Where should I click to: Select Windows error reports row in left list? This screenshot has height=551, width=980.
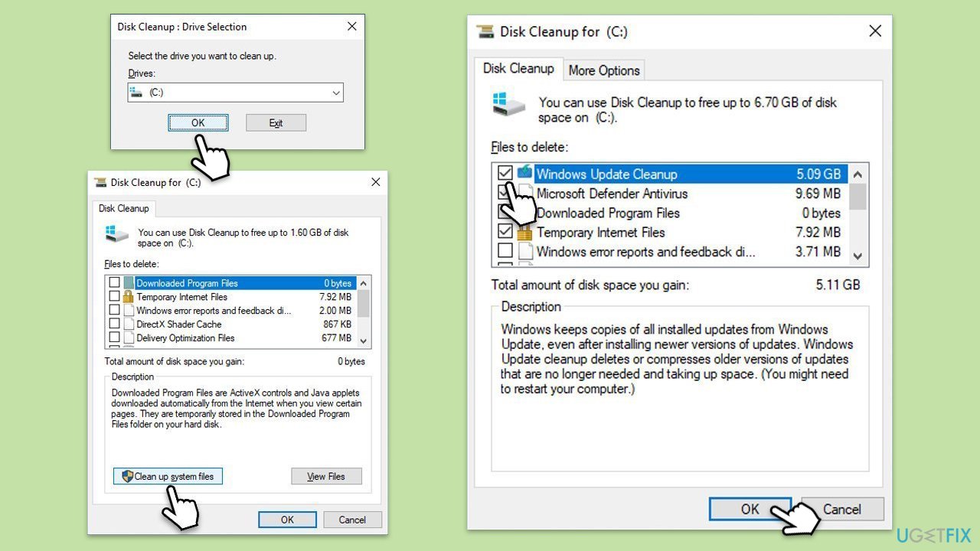231,311
